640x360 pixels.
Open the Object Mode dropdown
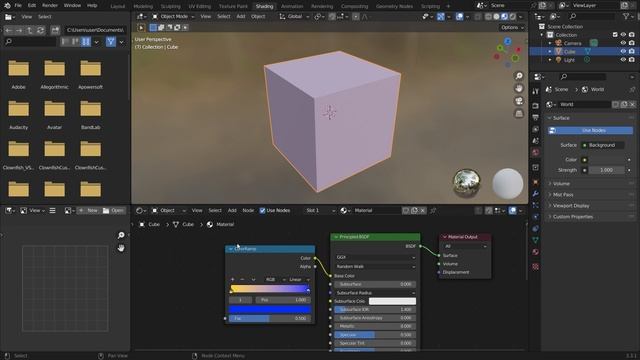click(x=173, y=17)
